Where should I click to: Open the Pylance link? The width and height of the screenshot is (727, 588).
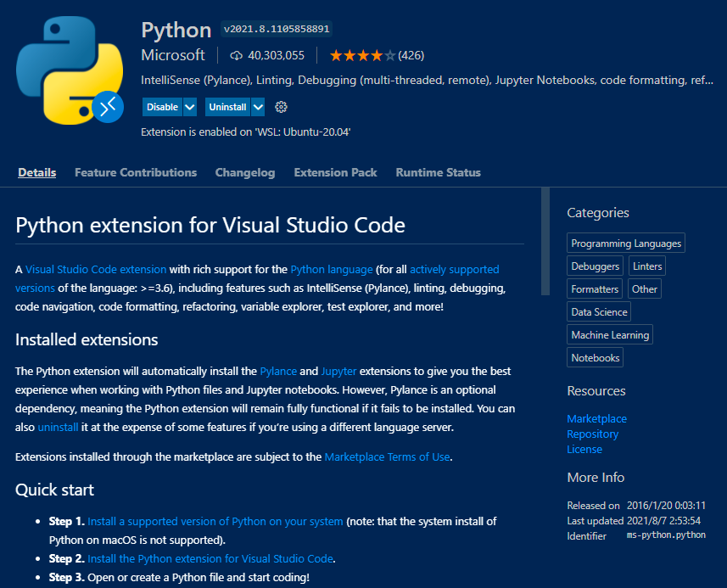point(277,372)
